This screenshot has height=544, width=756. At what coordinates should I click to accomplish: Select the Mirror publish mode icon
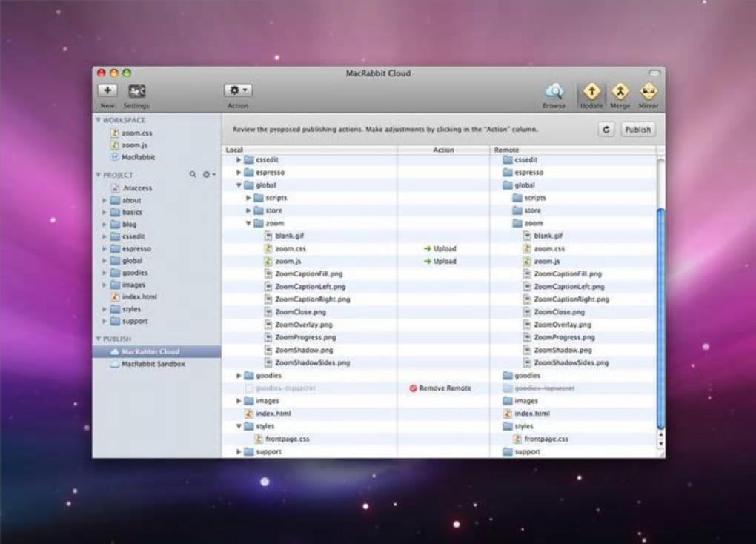point(649,90)
